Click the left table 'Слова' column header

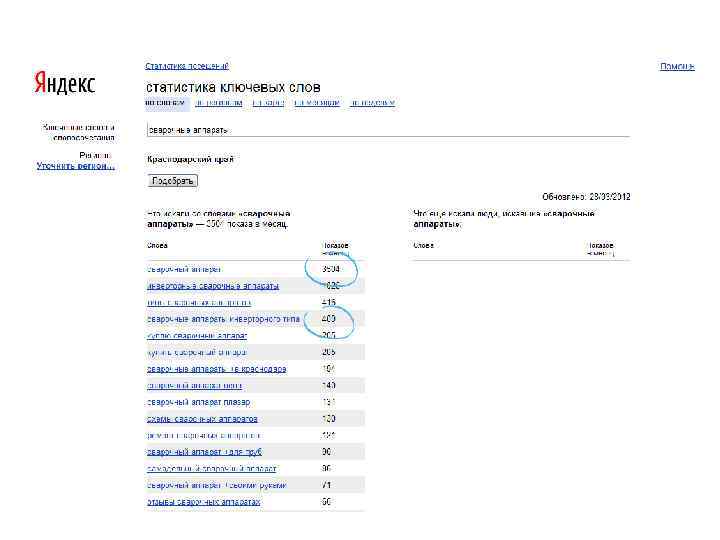click(x=157, y=246)
